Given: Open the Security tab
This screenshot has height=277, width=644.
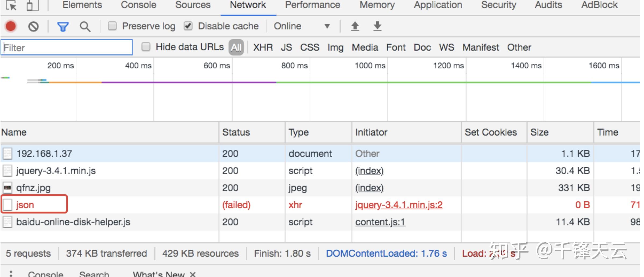Looking at the screenshot, I should coord(499,5).
